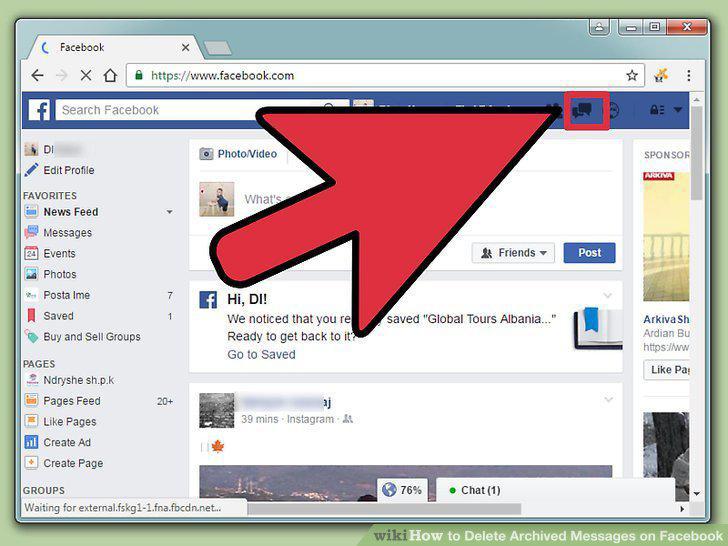Image resolution: width=728 pixels, height=546 pixels.
Task: Click the horizontal scrollbar right arrow
Action: 682,509
